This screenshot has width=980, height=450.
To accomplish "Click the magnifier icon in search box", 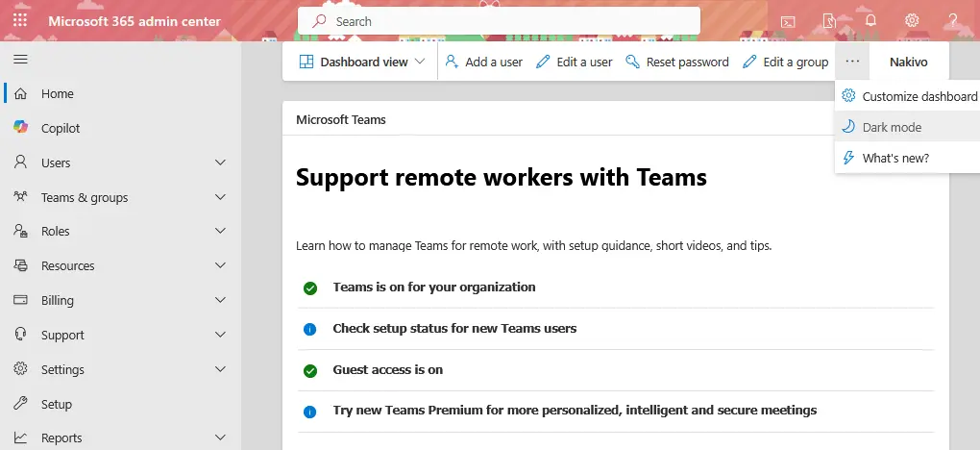I will click(319, 20).
